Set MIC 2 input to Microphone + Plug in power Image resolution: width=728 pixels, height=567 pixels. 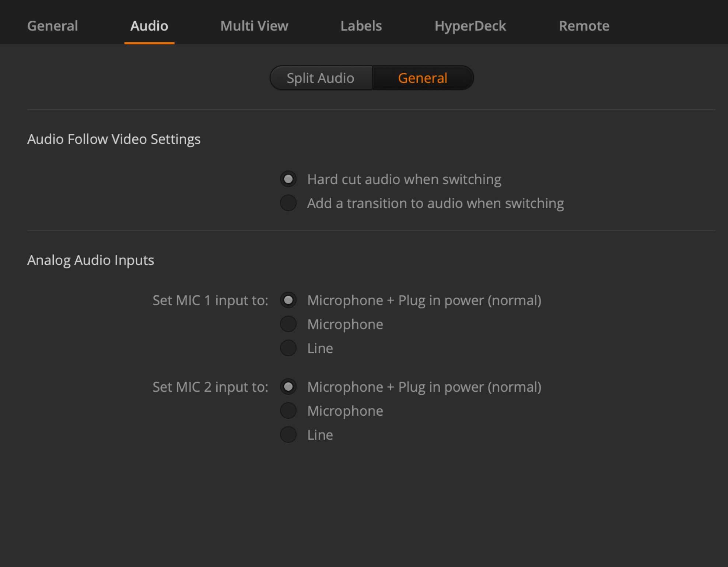pos(288,387)
